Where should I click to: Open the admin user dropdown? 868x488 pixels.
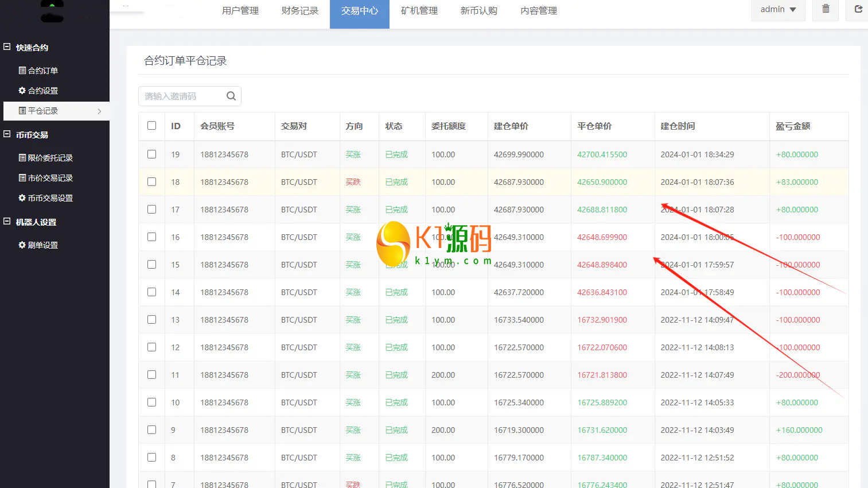coord(778,10)
